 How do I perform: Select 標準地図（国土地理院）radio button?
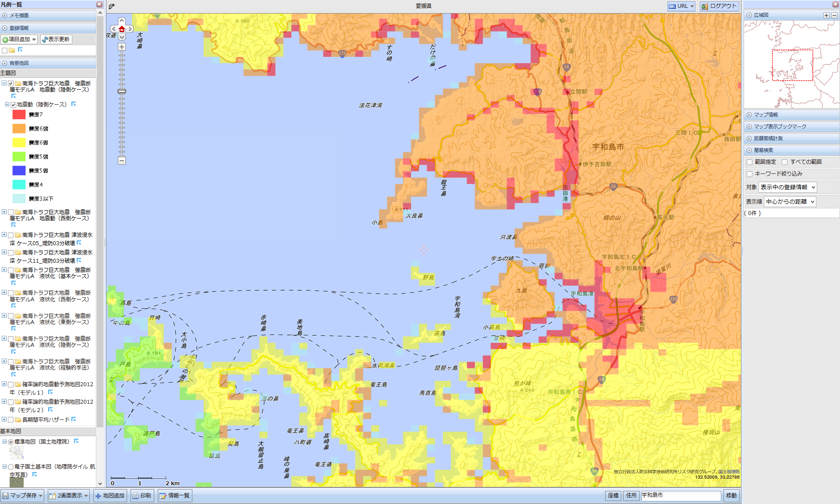pyautogui.click(x=11, y=442)
